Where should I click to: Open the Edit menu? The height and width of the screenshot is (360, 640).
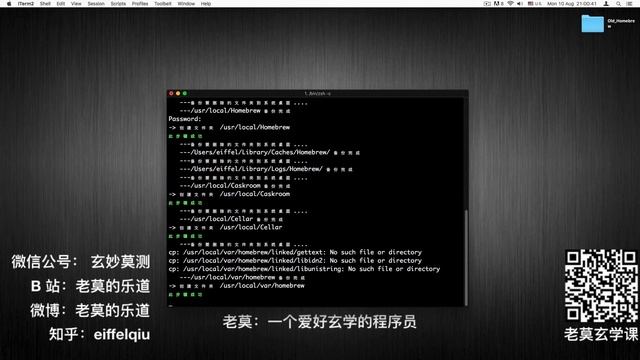click(x=61, y=4)
